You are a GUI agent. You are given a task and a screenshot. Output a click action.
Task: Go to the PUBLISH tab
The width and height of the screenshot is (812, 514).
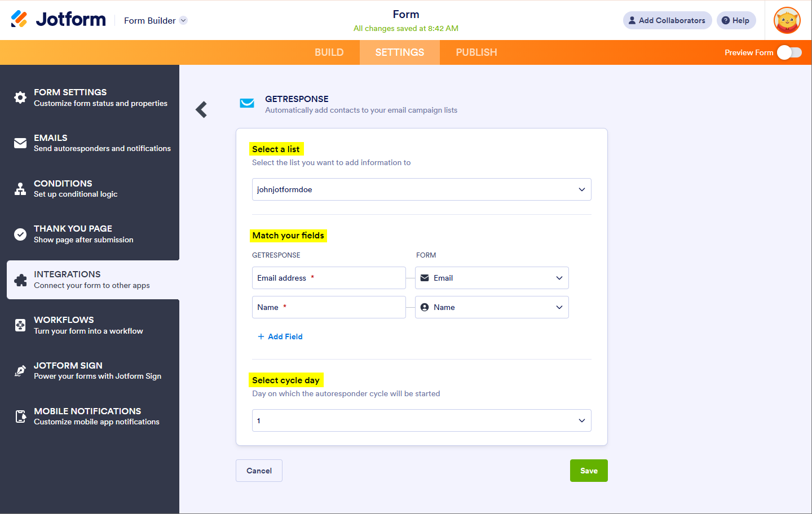point(476,52)
